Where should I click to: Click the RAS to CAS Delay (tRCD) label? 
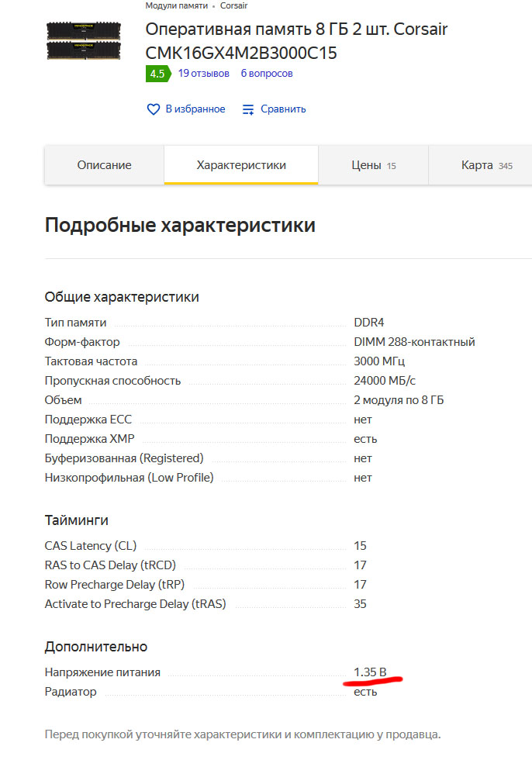(x=110, y=565)
